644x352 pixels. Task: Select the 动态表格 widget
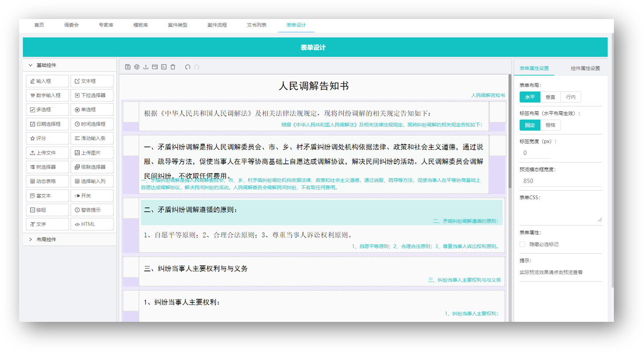pyautogui.click(x=47, y=181)
